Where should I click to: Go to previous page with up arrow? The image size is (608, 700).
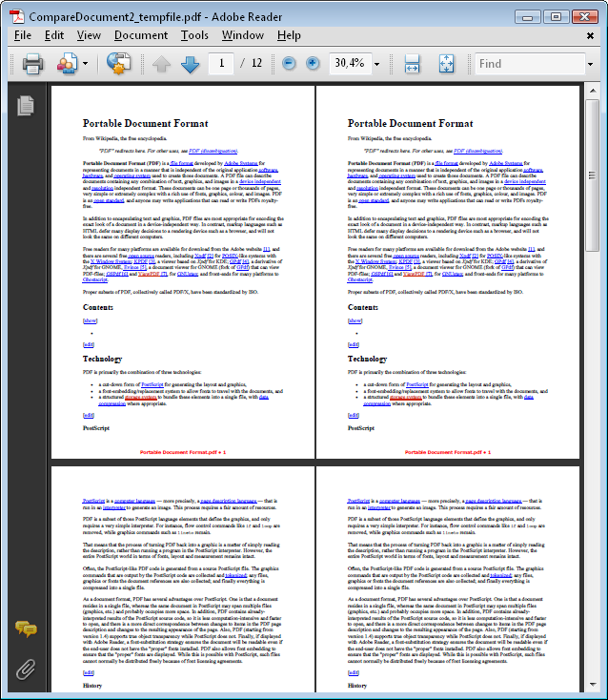click(161, 64)
